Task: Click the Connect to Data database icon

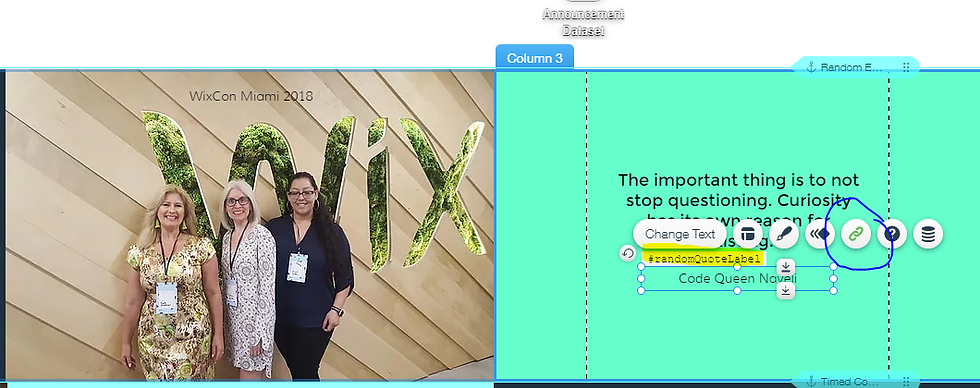Action: point(928,234)
